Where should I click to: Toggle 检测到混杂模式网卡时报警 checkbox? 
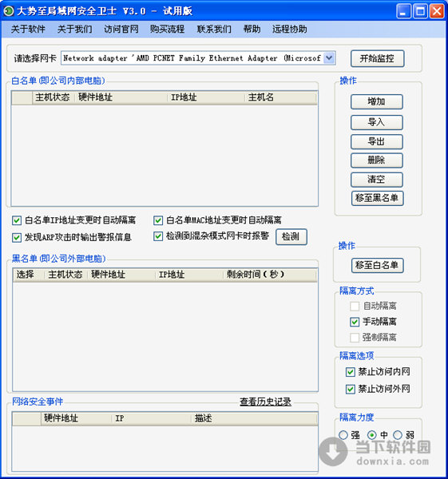tap(158, 236)
